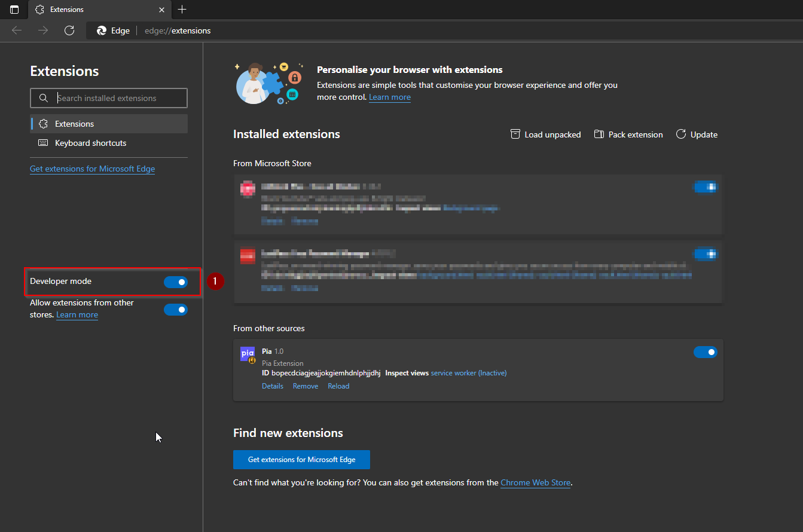The height and width of the screenshot is (532, 803).
Task: Click Update extensions button
Action: coord(697,134)
